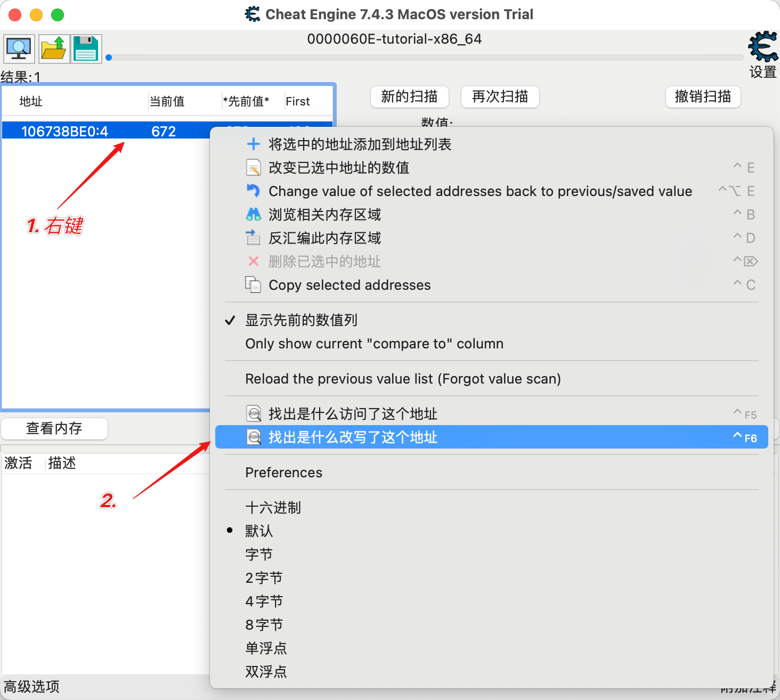Click 再次扫描 button
Image resolution: width=780 pixels, height=700 pixels.
(x=500, y=96)
